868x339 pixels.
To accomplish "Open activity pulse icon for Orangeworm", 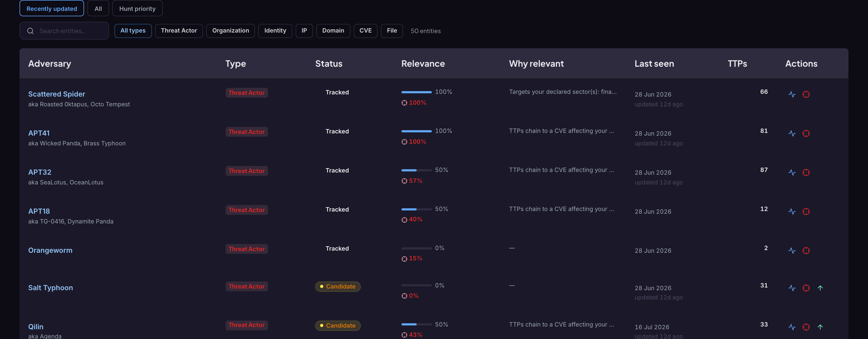I will click(x=792, y=251).
